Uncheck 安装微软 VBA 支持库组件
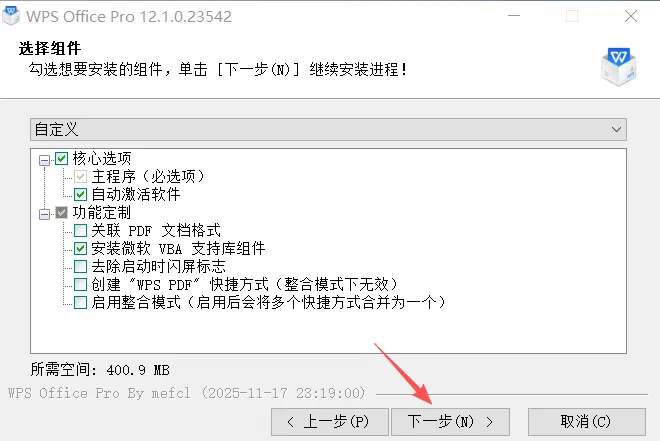The image size is (660, 441). tap(80, 248)
